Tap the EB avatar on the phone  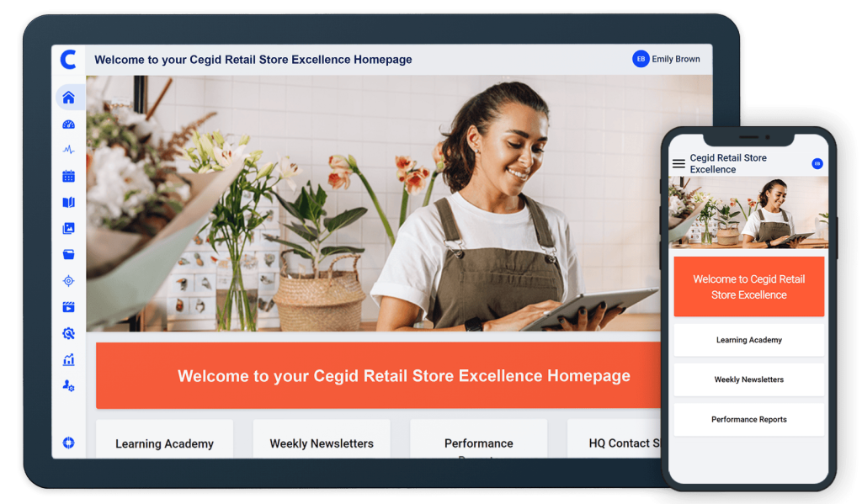[x=817, y=164]
